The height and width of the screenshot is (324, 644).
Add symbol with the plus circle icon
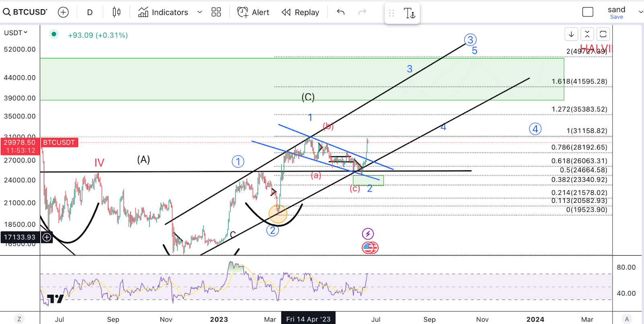pyautogui.click(x=63, y=12)
